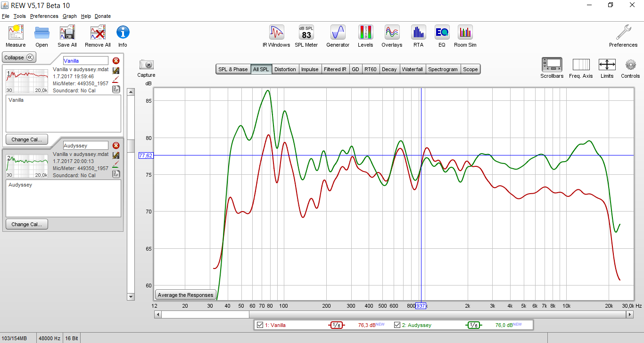Open the Overlays window
Screen dimensions: 644x343
(392, 33)
